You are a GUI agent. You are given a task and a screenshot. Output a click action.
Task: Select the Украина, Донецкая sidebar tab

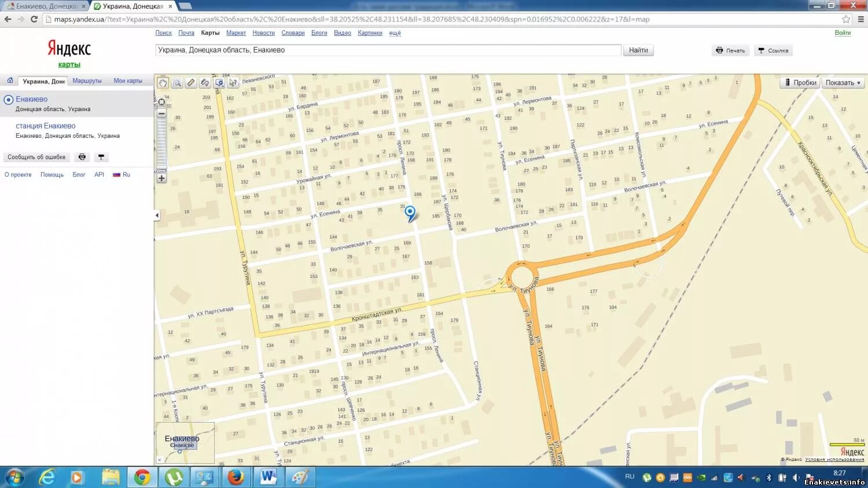[43, 82]
